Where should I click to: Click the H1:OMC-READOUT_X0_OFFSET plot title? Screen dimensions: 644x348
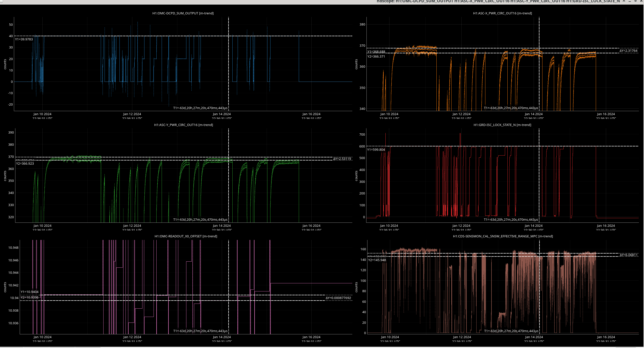click(x=186, y=236)
